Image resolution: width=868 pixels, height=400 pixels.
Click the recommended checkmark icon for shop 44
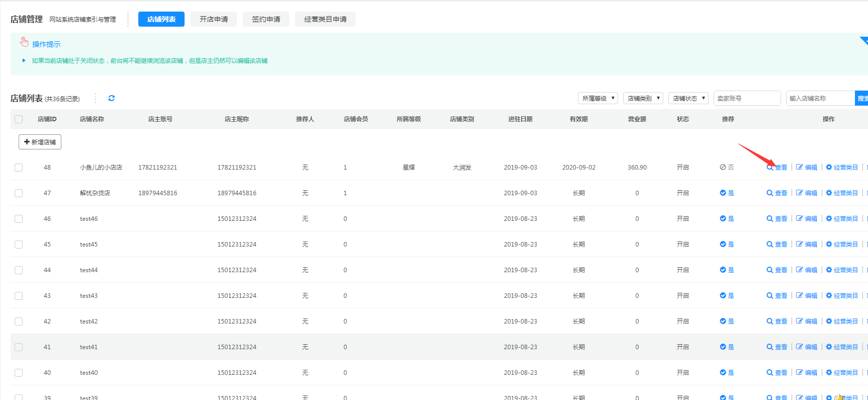tap(723, 270)
